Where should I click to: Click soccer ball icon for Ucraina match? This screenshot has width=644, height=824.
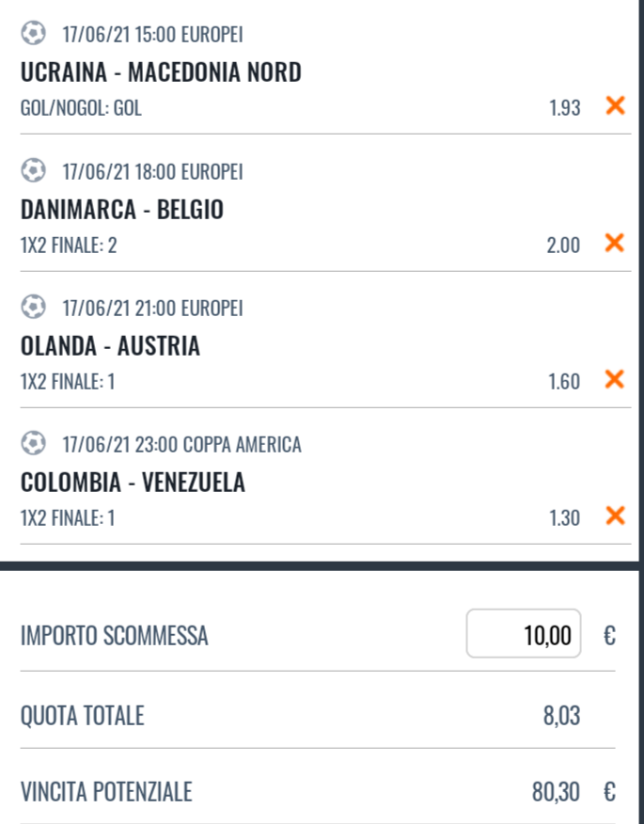click(x=34, y=35)
